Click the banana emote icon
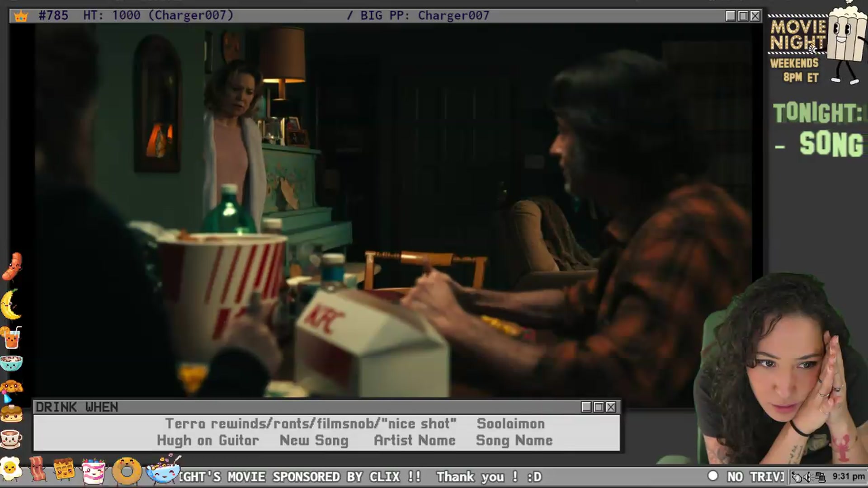 [11, 305]
